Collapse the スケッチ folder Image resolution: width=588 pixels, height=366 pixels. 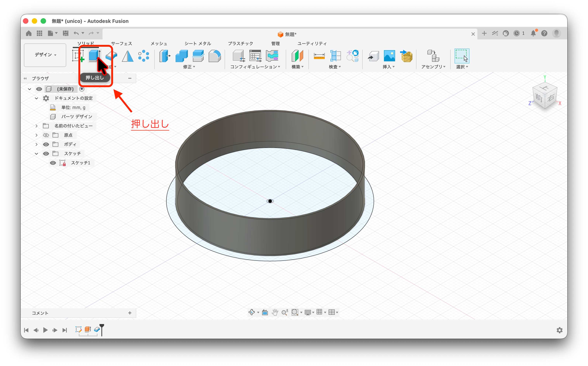[37, 153]
